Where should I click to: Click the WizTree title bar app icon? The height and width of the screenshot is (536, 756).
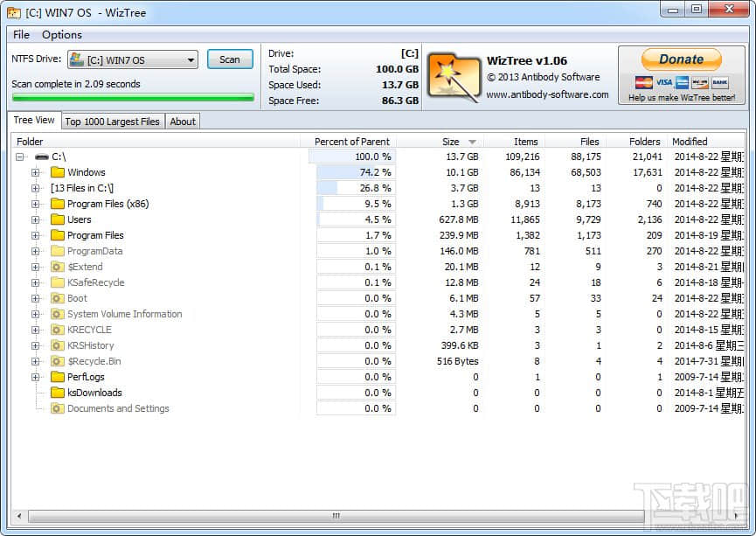click(x=13, y=13)
